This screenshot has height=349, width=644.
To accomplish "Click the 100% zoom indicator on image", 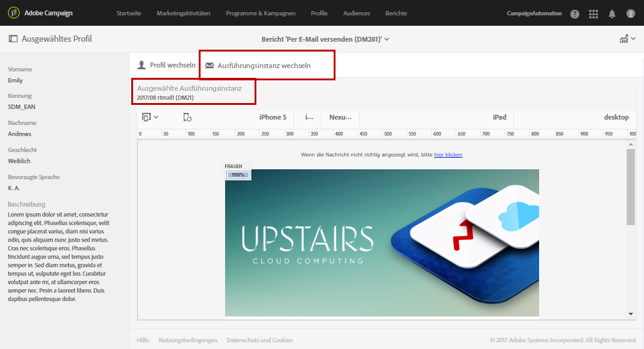I will [x=238, y=175].
